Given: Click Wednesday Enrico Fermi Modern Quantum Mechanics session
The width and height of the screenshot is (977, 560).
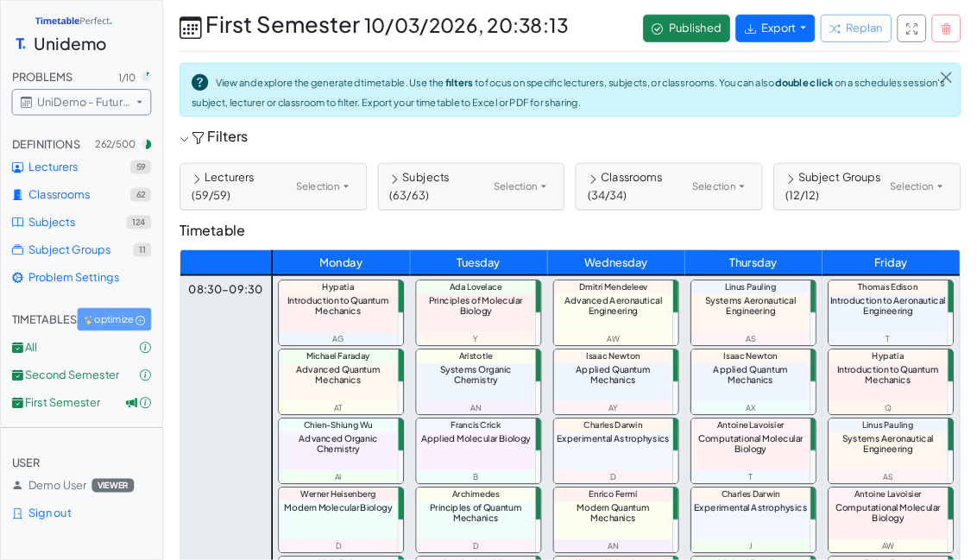Looking at the screenshot, I should coord(615,520).
